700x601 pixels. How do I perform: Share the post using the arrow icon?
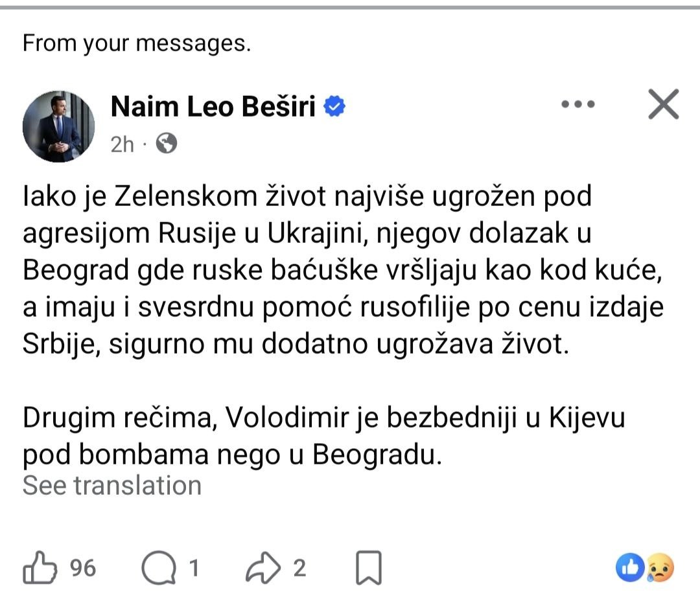coord(263,568)
